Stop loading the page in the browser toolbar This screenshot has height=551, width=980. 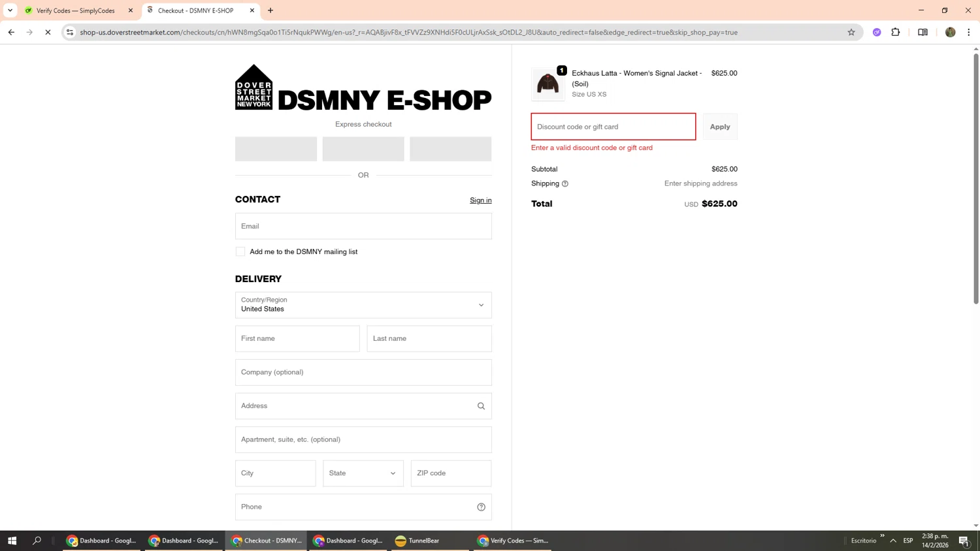48,32
